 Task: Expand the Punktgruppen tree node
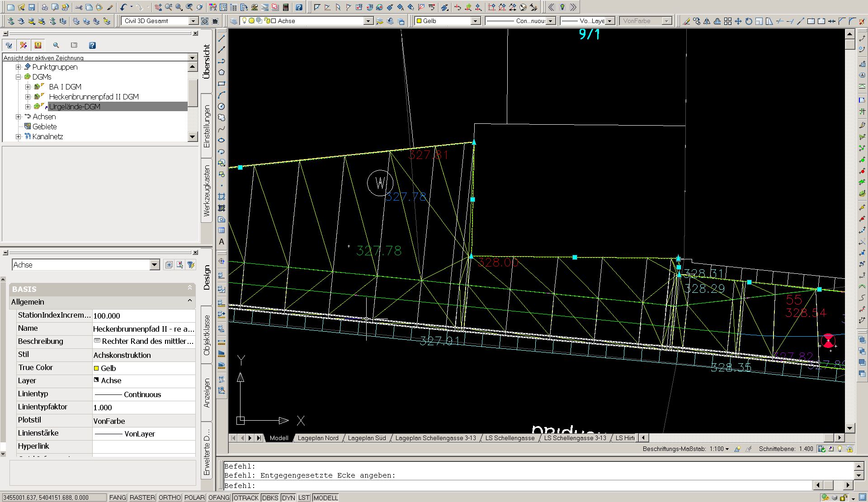tap(19, 67)
